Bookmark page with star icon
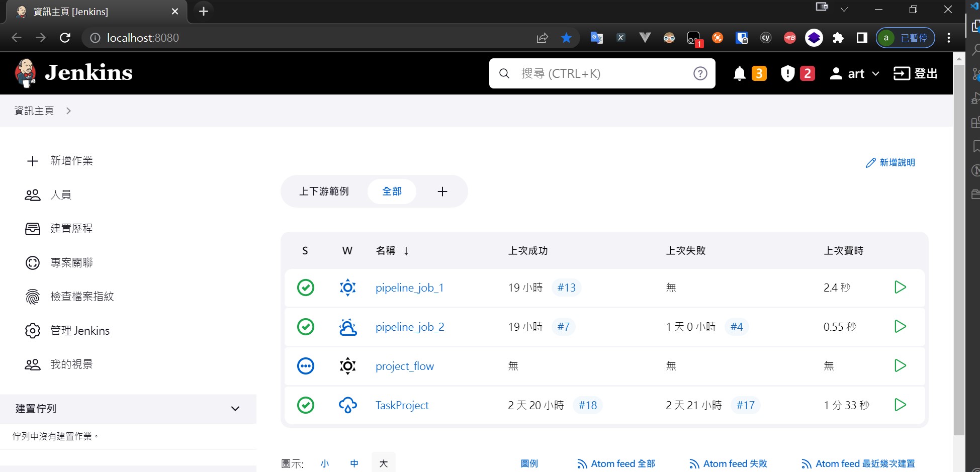Screen dimensions: 980x472 566,38
